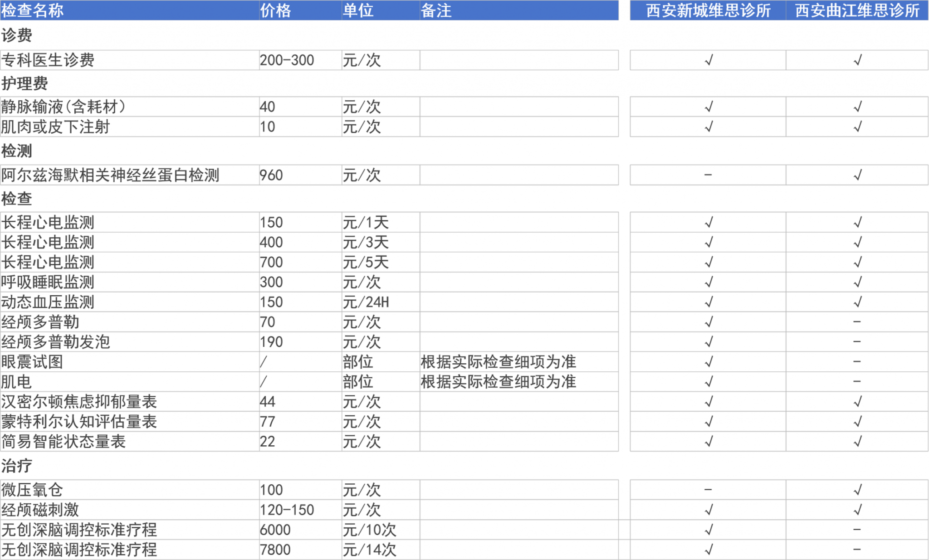The height and width of the screenshot is (560, 929).
Task: Click 根据实际检查细项为准 note in 眼震试图 row
Action: (x=498, y=362)
